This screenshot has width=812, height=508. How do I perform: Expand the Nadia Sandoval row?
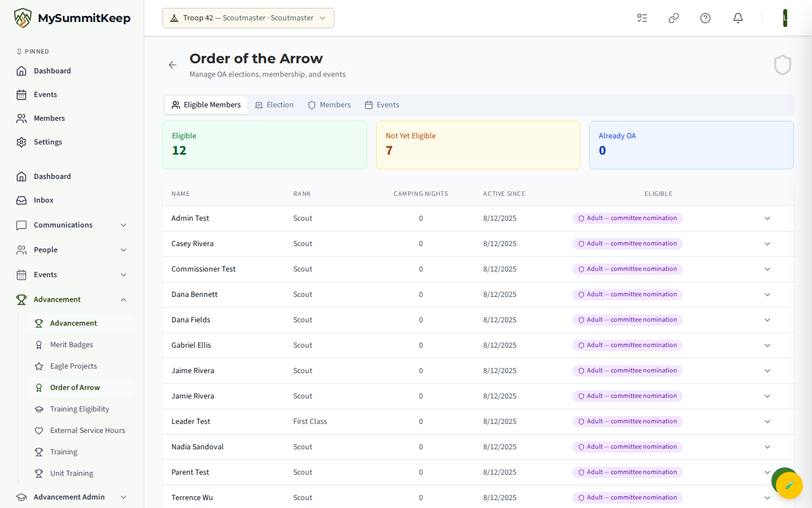767,447
